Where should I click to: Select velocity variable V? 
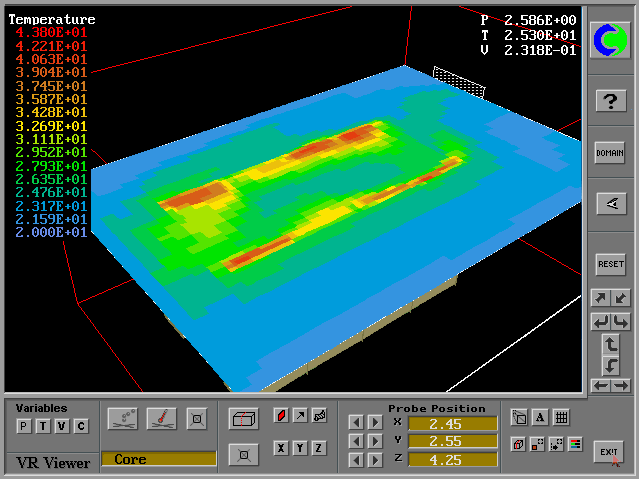point(61,427)
